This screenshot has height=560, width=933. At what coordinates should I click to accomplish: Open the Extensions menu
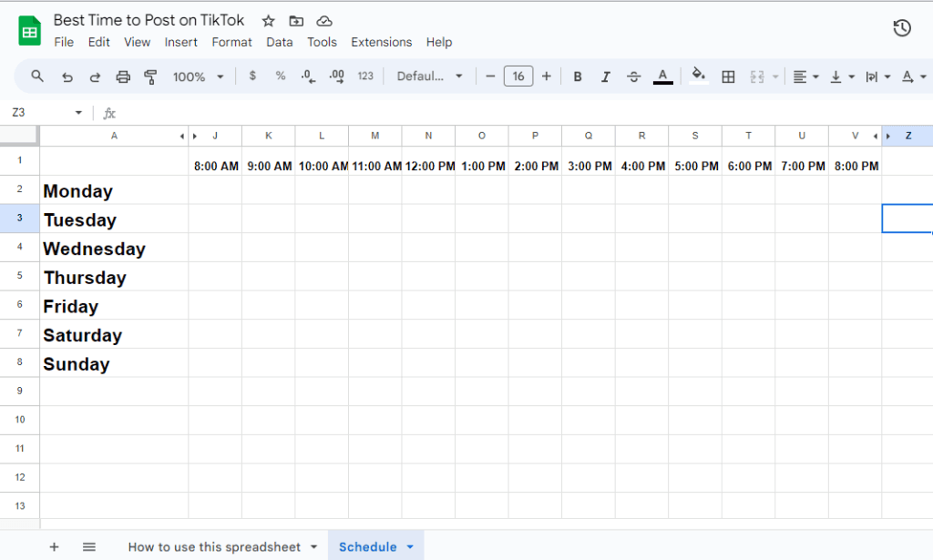(381, 42)
